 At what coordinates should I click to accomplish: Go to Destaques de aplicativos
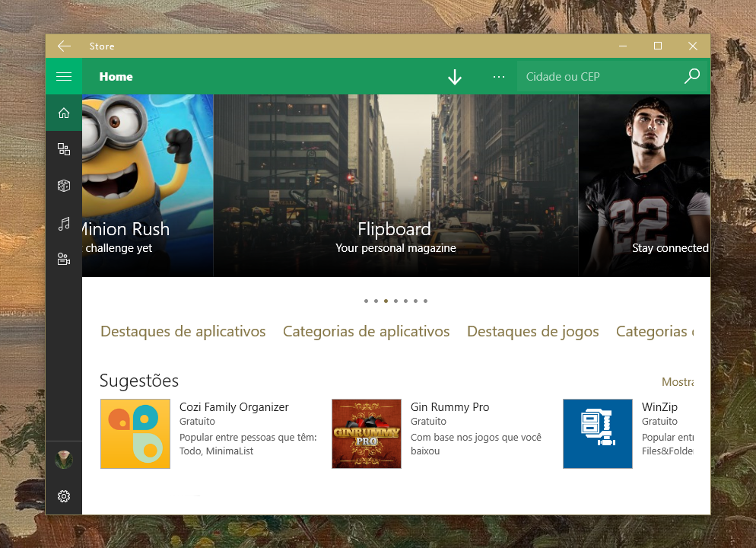(183, 331)
